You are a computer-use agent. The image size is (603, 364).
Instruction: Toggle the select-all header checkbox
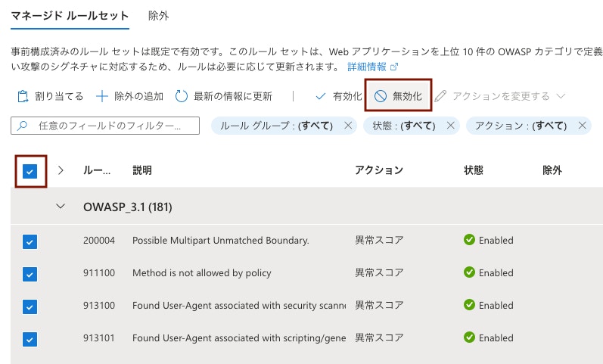[x=30, y=171]
